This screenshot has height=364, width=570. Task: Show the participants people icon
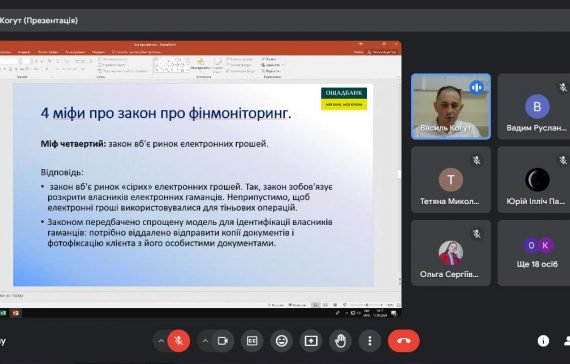pyautogui.click(x=567, y=341)
